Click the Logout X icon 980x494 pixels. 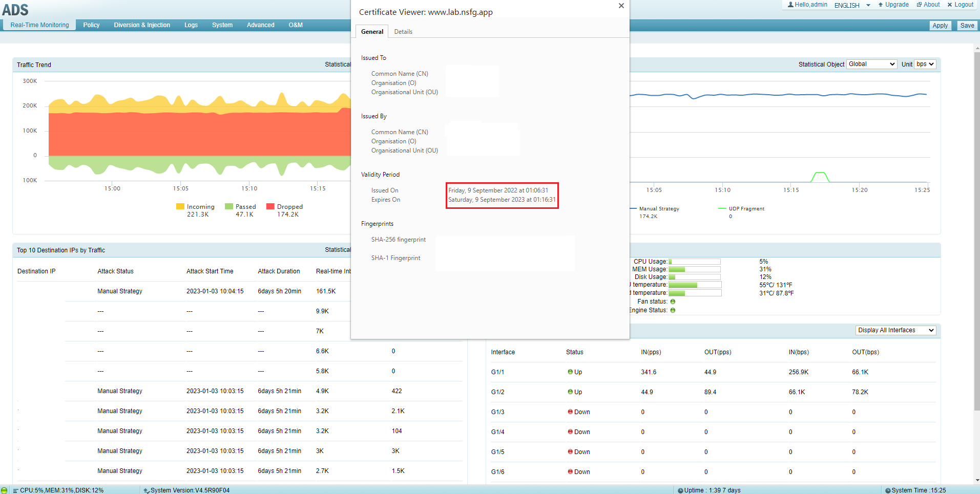click(x=950, y=5)
